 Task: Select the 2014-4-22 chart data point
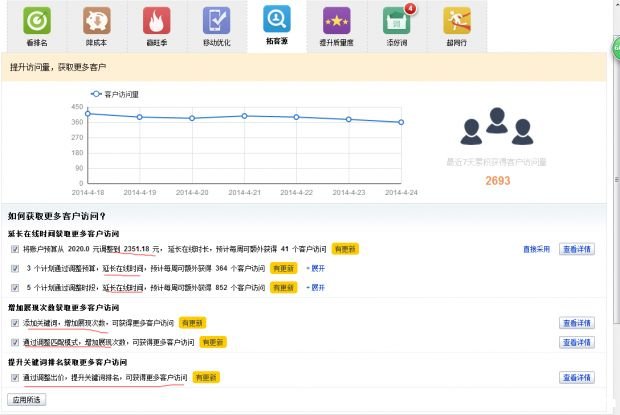[x=297, y=117]
